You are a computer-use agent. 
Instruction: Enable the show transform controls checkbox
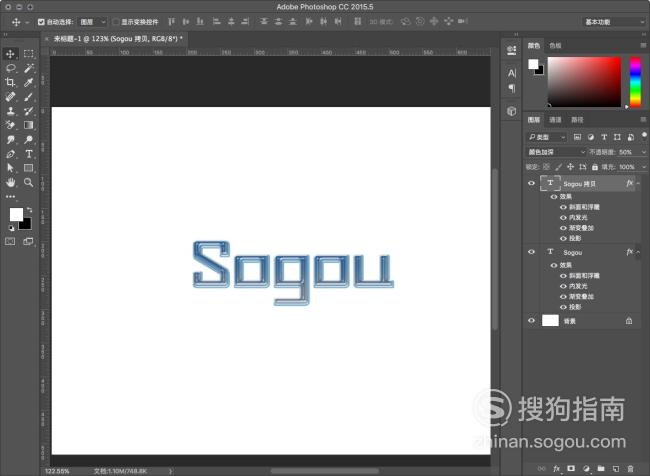pos(116,22)
